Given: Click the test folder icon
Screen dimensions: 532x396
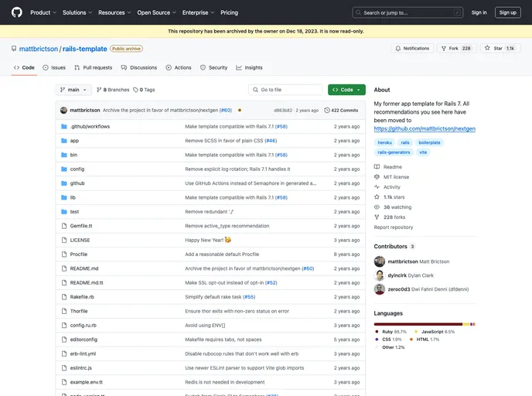Looking at the screenshot, I should [63, 212].
